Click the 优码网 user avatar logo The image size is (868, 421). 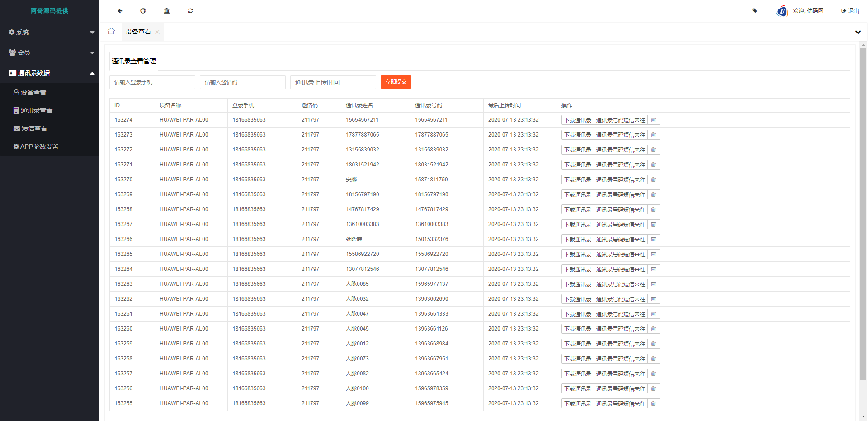coord(783,10)
